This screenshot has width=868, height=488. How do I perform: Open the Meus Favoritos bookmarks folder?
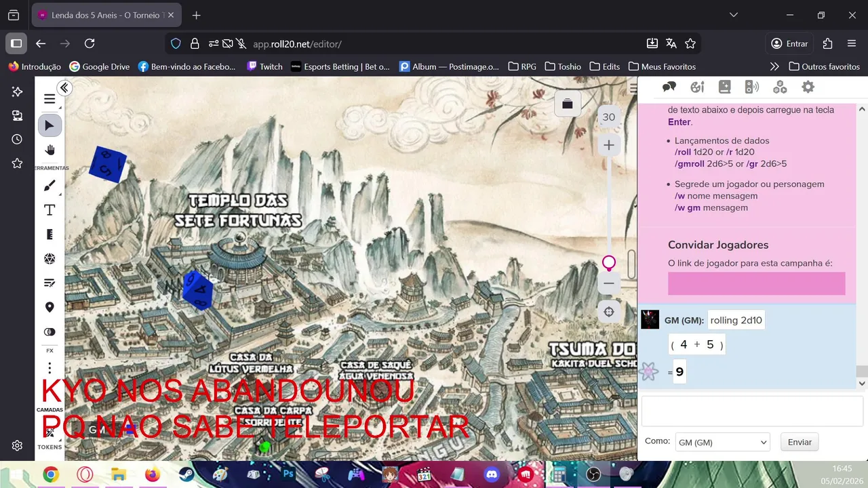pos(662,66)
